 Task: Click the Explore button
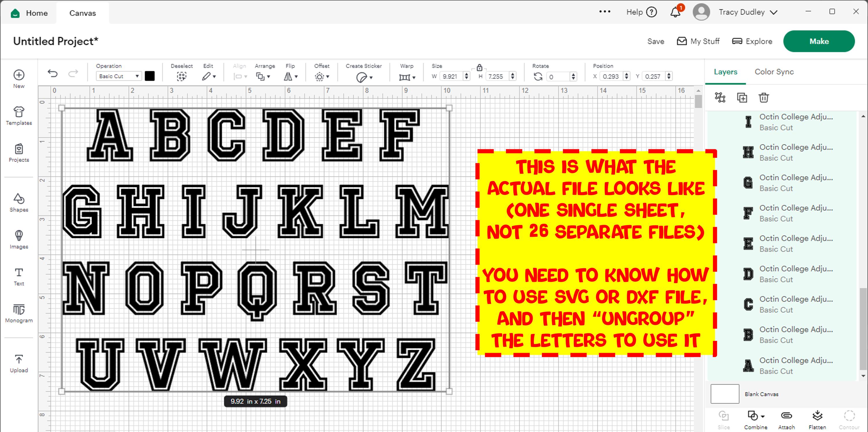[752, 41]
